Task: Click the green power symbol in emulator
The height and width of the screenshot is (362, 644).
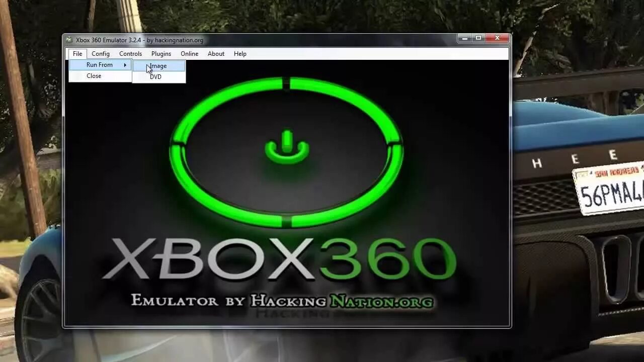Action: click(x=287, y=148)
